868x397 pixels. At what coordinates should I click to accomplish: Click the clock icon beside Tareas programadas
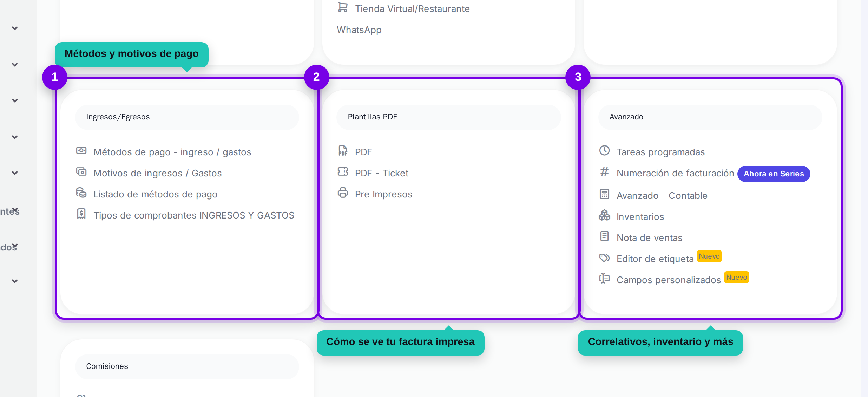[604, 150]
